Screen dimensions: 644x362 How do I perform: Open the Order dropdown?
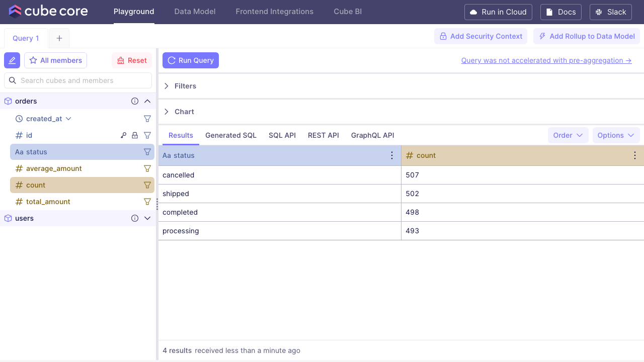click(x=568, y=135)
